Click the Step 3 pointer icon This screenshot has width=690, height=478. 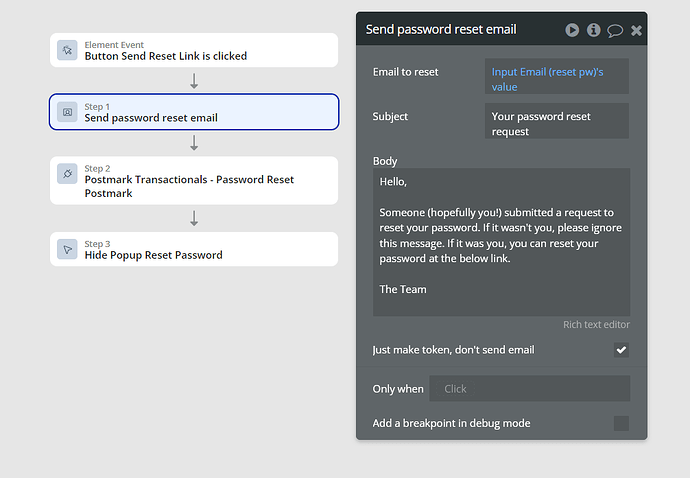pos(67,249)
